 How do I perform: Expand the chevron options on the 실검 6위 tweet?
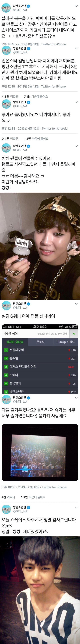[76, 304]
